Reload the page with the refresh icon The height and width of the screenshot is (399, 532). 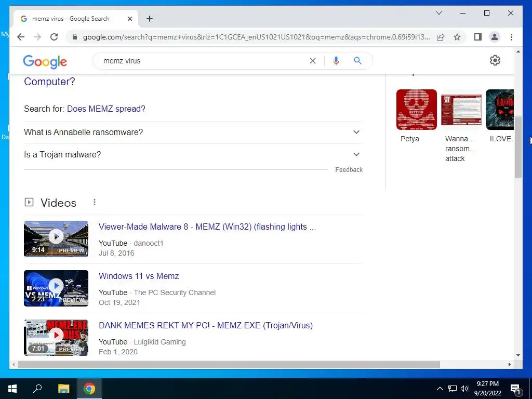point(54,37)
